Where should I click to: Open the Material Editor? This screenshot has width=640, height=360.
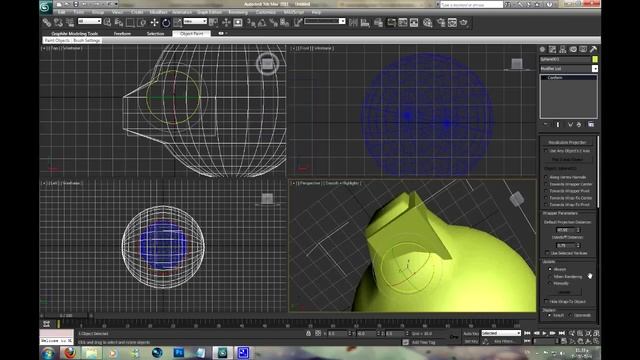(427, 22)
